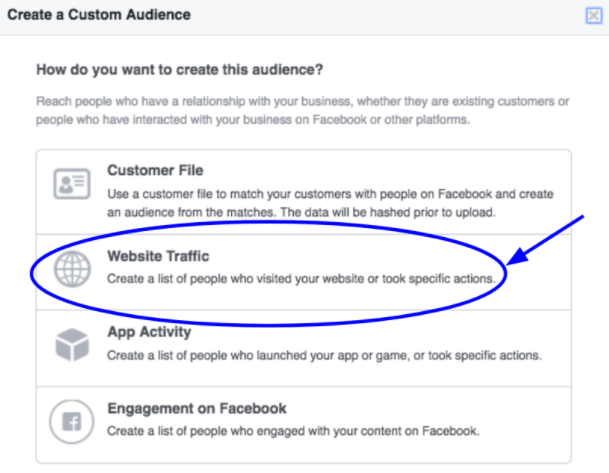The width and height of the screenshot is (609, 473).
Task: Click the Customer File contact card icon
Action: pyautogui.click(x=71, y=186)
